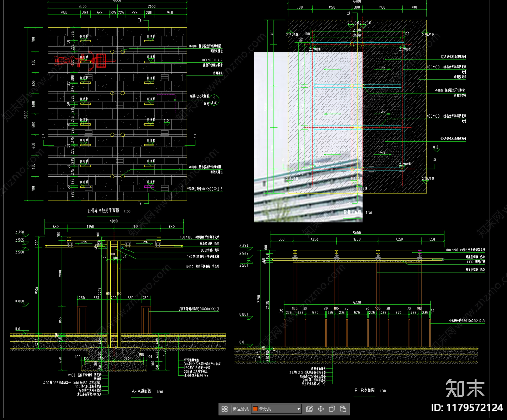The width and height of the screenshot is (507, 420).
Task: Click the D section marker below the bicycle plan
Action: [139, 204]
